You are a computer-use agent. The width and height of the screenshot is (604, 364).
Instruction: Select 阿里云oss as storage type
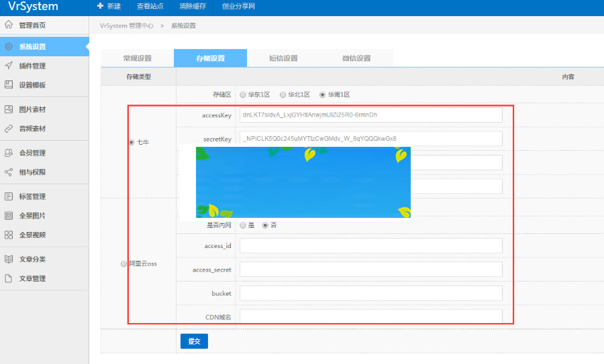point(123,263)
